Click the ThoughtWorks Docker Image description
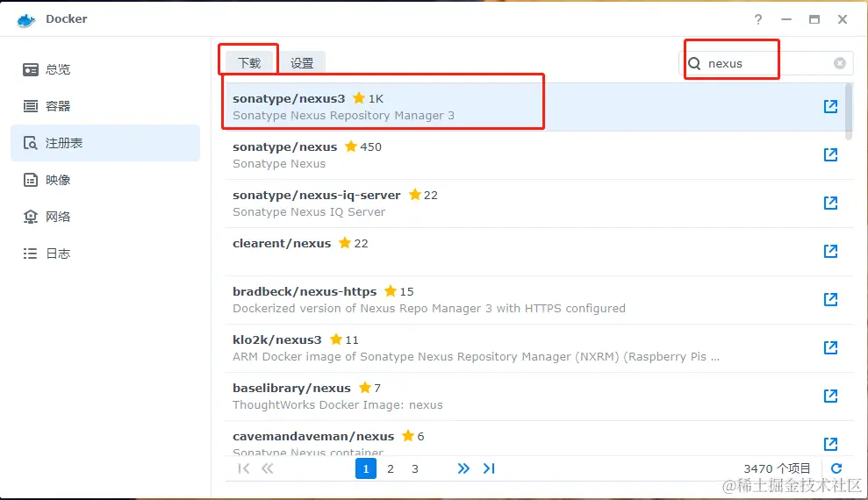 [338, 405]
